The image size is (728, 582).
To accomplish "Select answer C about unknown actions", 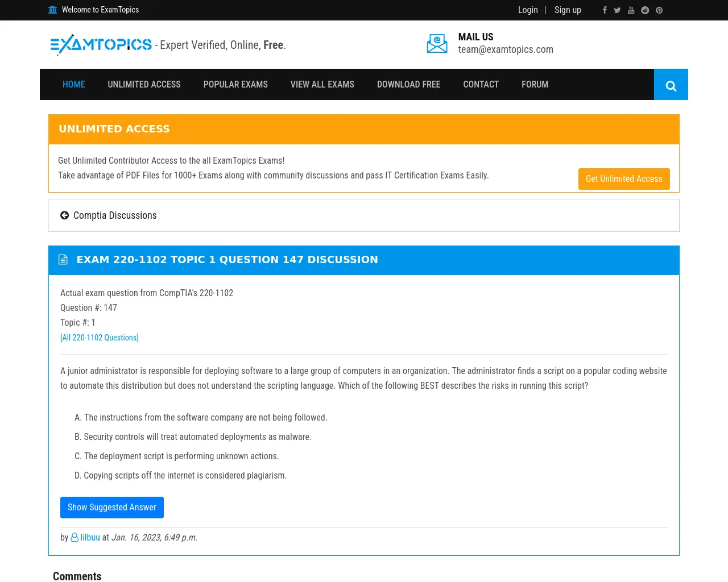I will click(x=176, y=456).
